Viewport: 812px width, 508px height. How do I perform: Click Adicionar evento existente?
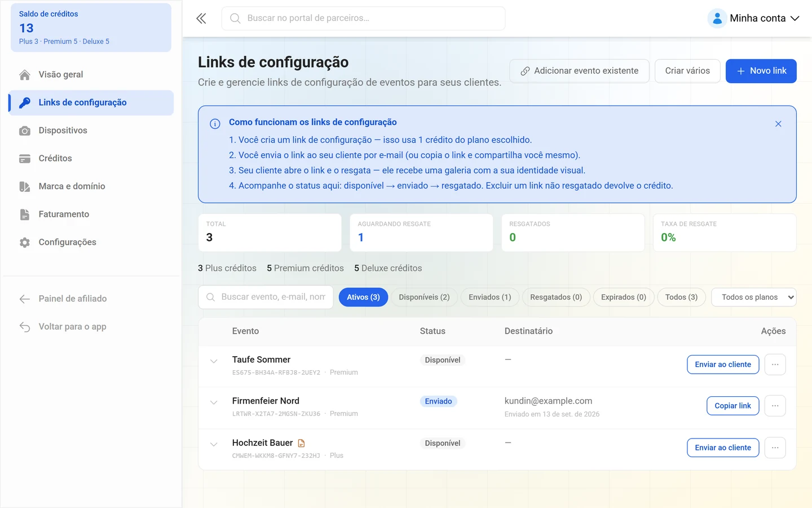point(579,71)
